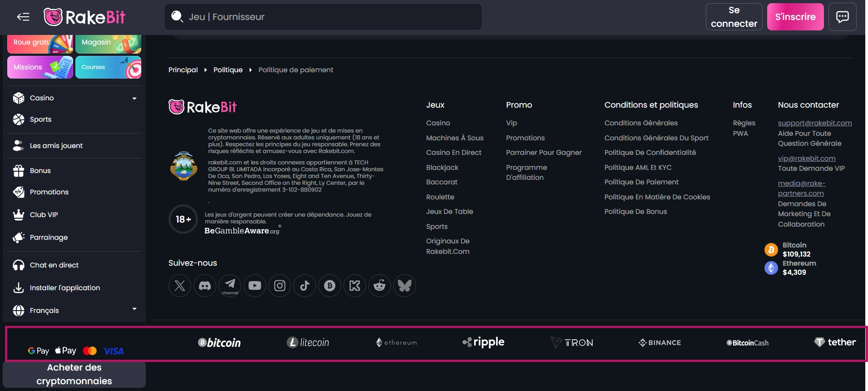Screen dimensions: 868x391
Task: Open Parrainer Pour Gagner link
Action: point(544,153)
